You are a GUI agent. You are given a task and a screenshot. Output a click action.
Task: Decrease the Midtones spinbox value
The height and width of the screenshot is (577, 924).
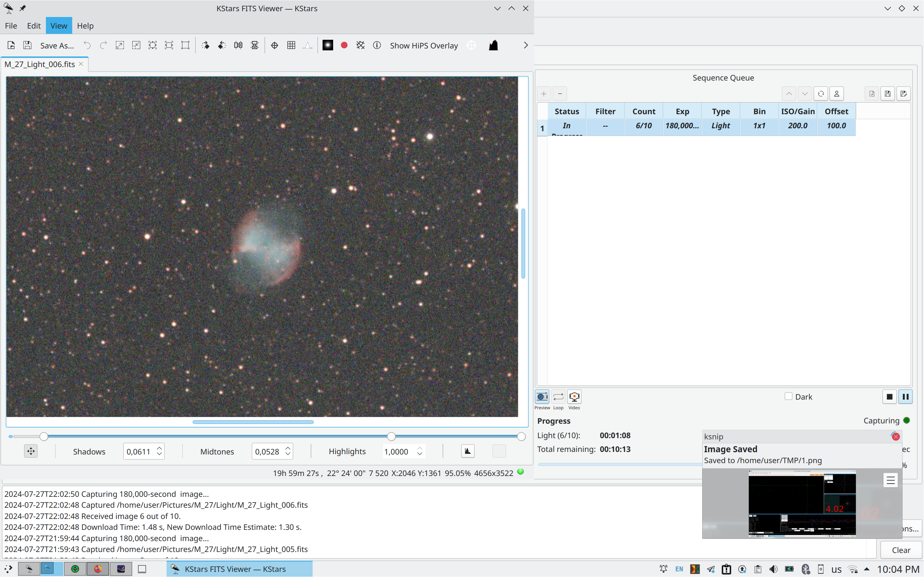click(288, 454)
